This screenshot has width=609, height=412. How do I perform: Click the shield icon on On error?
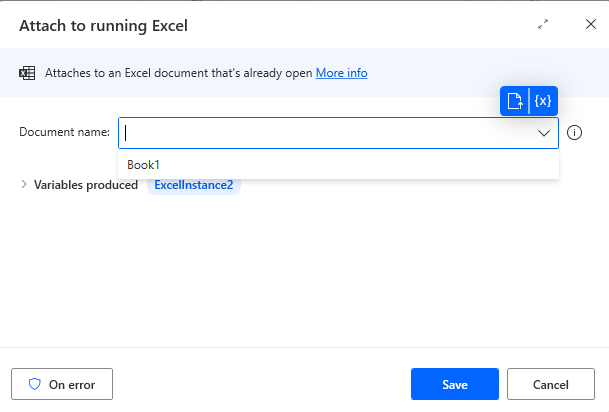(34, 384)
